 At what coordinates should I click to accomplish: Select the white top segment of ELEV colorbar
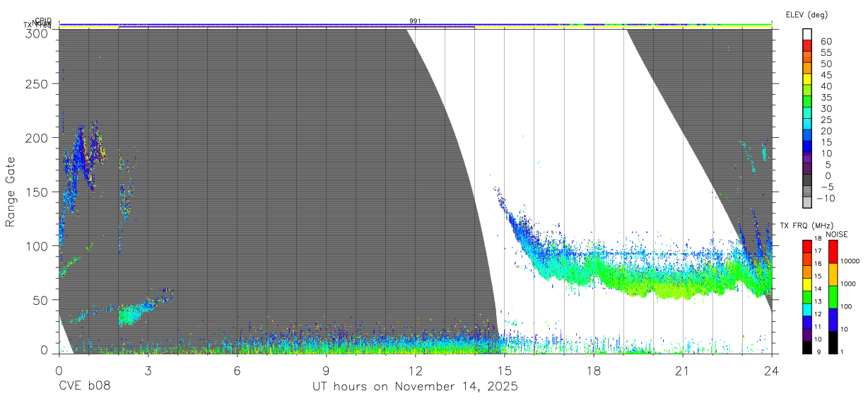[808, 34]
